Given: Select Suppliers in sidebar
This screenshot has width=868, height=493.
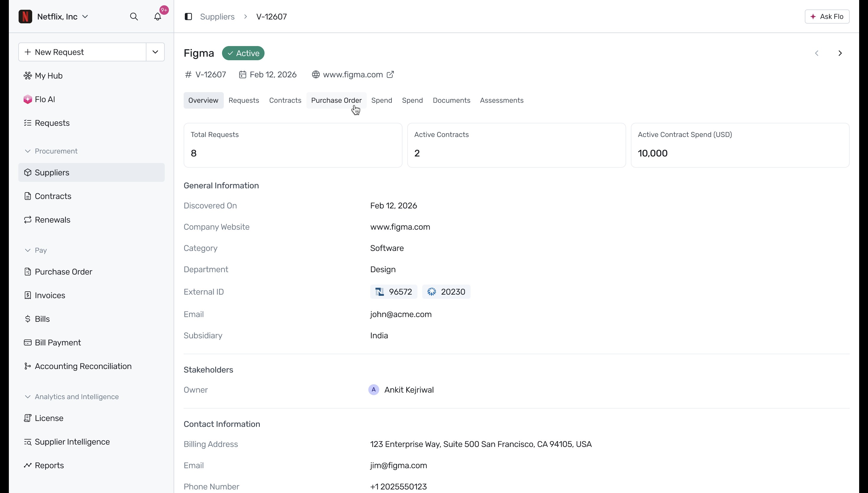Looking at the screenshot, I should [92, 173].
